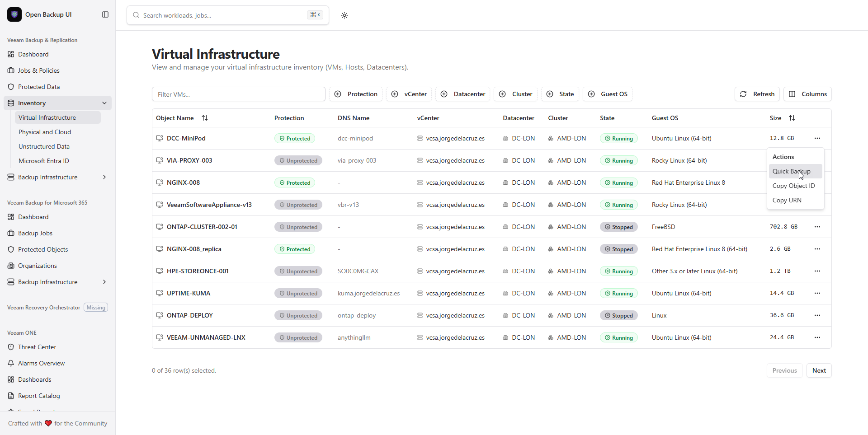868x435 pixels.
Task: Click the Threat Center shield icon
Action: tap(11, 347)
